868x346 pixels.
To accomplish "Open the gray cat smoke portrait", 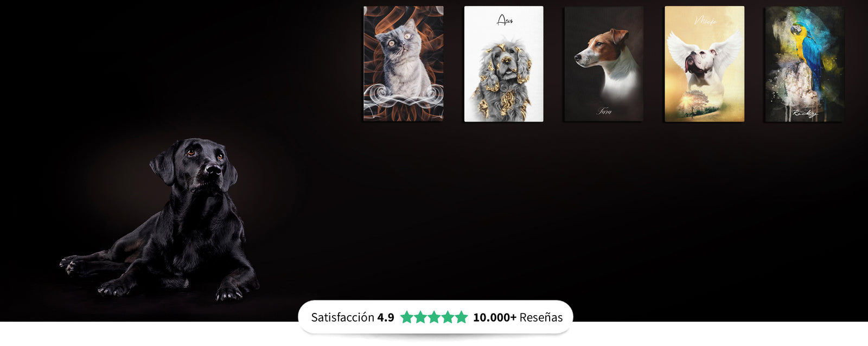I will click(404, 64).
